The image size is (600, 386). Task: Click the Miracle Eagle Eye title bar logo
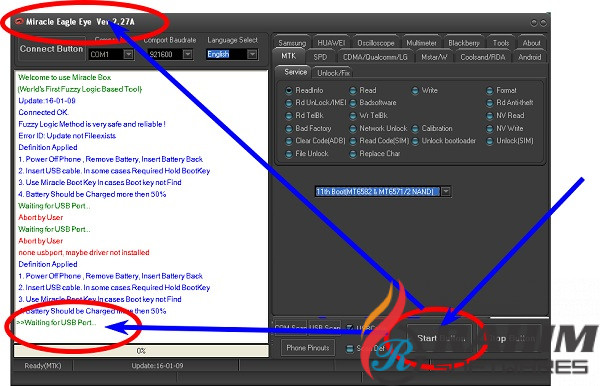(19, 22)
